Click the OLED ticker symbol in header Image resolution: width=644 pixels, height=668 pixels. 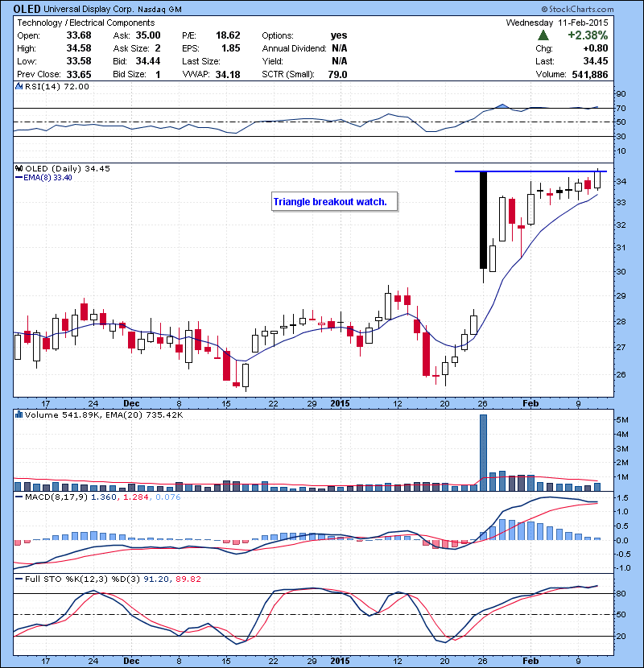(29, 10)
